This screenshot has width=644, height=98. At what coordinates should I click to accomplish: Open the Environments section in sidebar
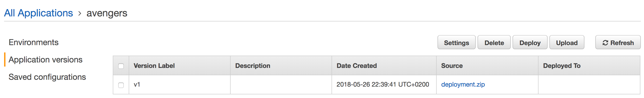click(33, 42)
